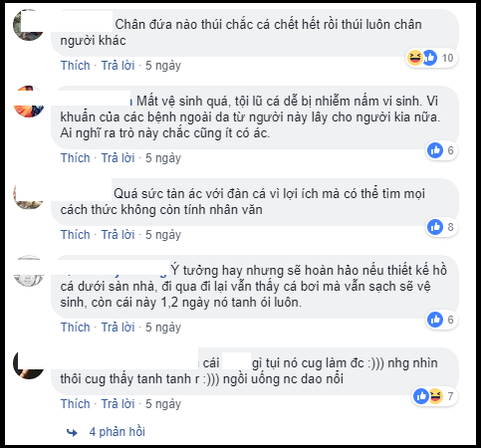The image size is (481, 448).
Task: Click the like icon on the 'Ý tưởng hay' comment
Action: pos(435,320)
